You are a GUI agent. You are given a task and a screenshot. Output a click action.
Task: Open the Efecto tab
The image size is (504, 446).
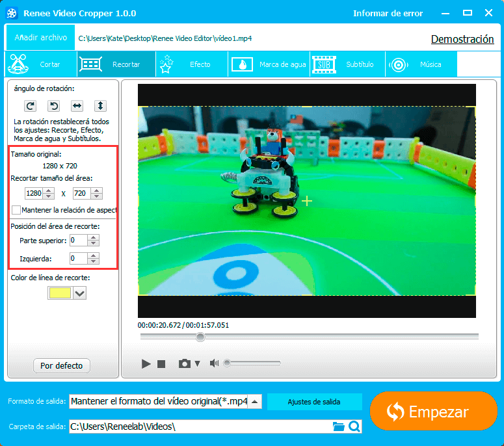coord(192,64)
